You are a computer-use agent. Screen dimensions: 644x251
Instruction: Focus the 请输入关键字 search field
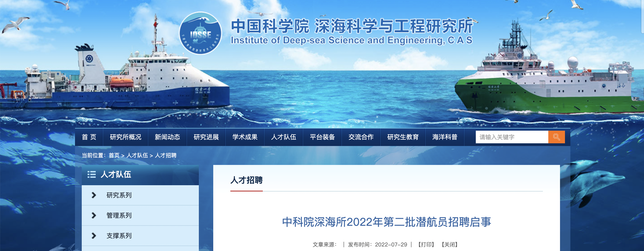512,137
